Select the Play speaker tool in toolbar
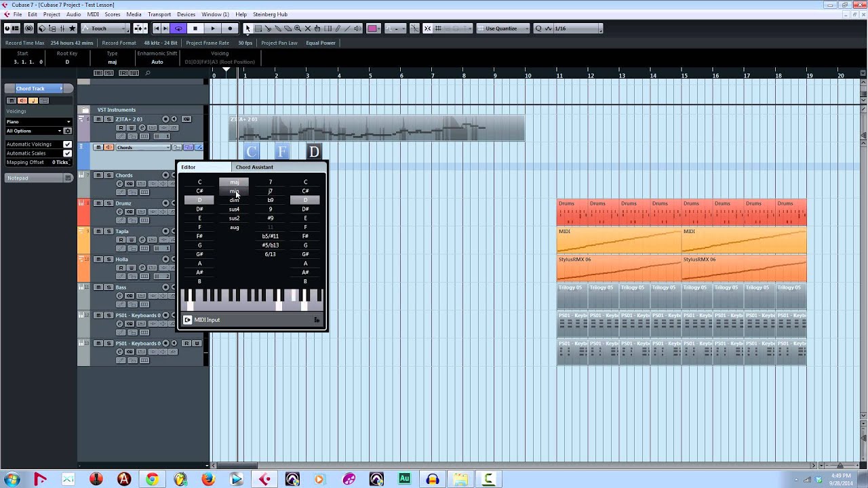Screen dimensions: 868x488 pos(359,28)
